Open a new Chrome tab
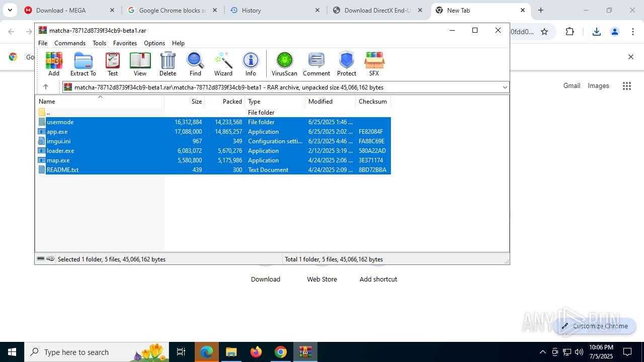The height and width of the screenshot is (362, 644). [541, 10]
